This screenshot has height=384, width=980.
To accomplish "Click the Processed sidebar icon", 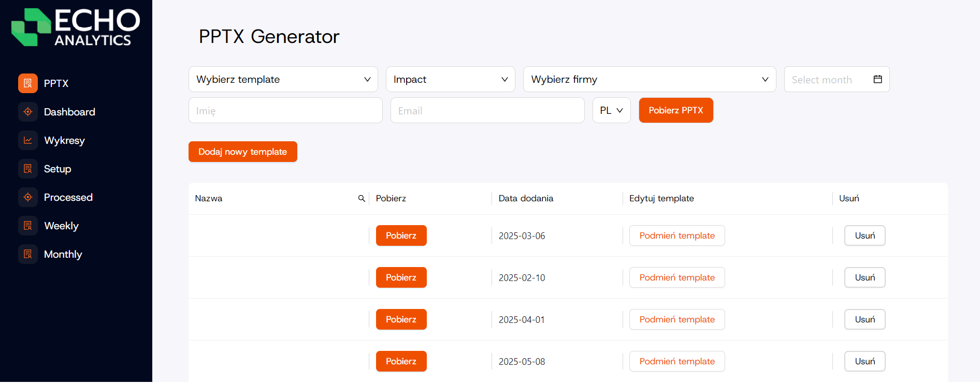I will coord(28,197).
